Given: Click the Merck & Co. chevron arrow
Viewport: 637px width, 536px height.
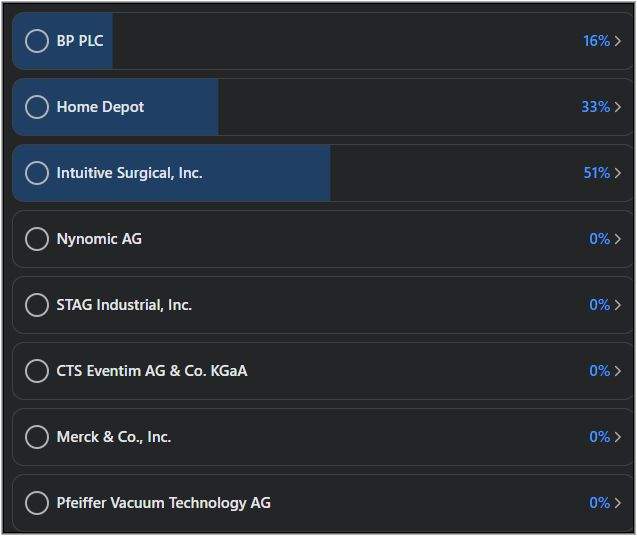Looking at the screenshot, I should [x=618, y=437].
